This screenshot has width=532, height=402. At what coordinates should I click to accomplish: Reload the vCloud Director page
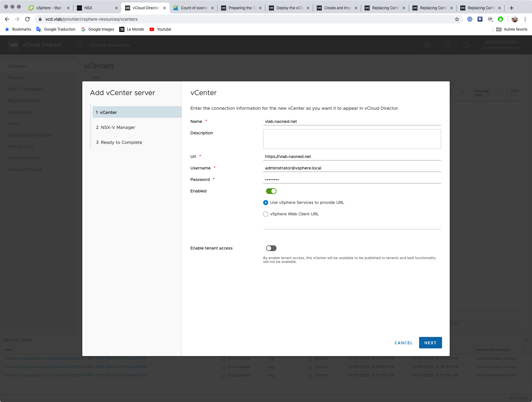27,19
